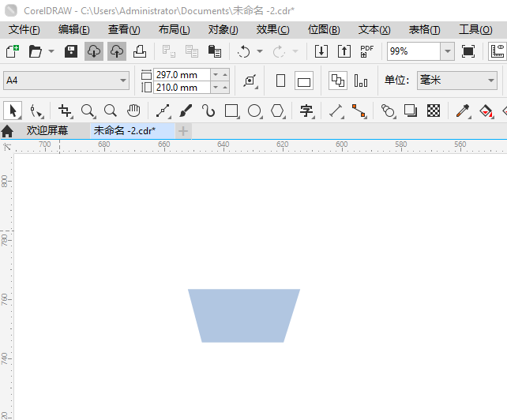Open a file with folder icon

point(36,51)
